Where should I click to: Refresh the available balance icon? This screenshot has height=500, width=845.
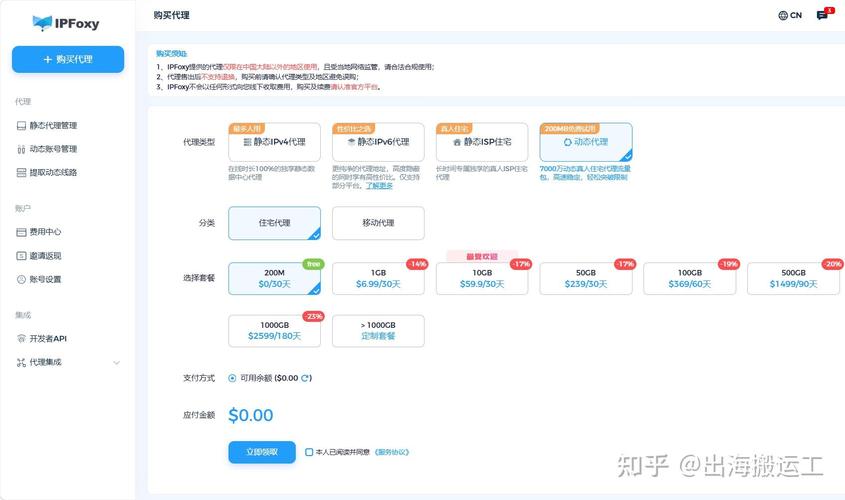(x=305, y=378)
